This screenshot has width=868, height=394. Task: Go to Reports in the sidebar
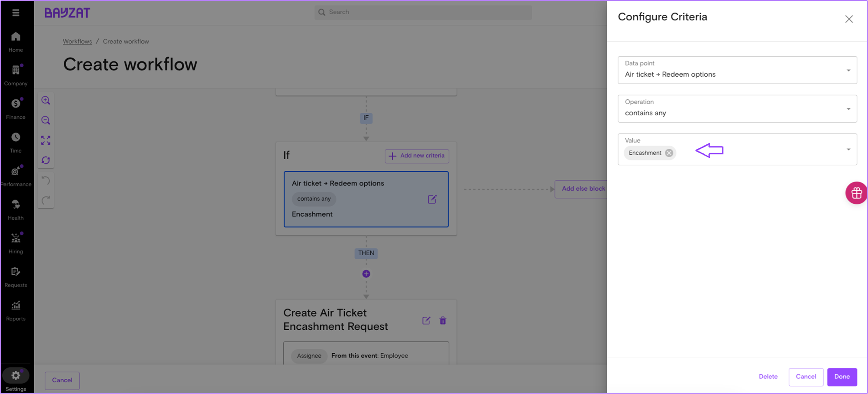point(16,310)
